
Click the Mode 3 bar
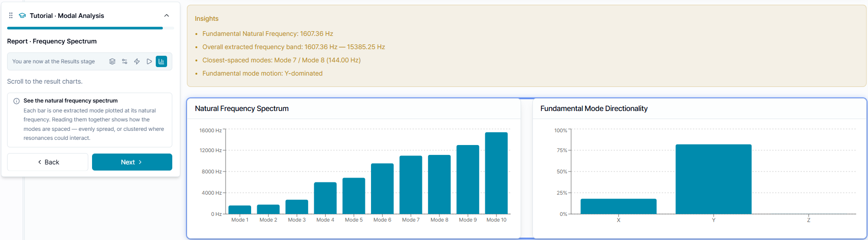pyautogui.click(x=297, y=207)
